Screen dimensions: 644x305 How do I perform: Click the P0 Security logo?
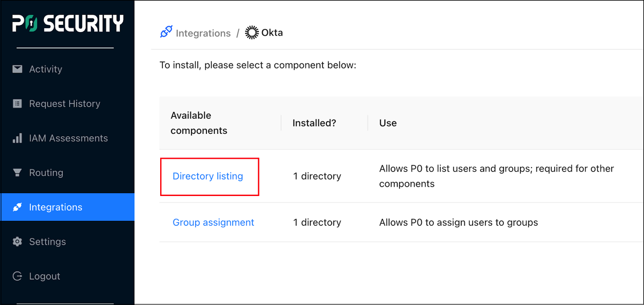(67, 23)
